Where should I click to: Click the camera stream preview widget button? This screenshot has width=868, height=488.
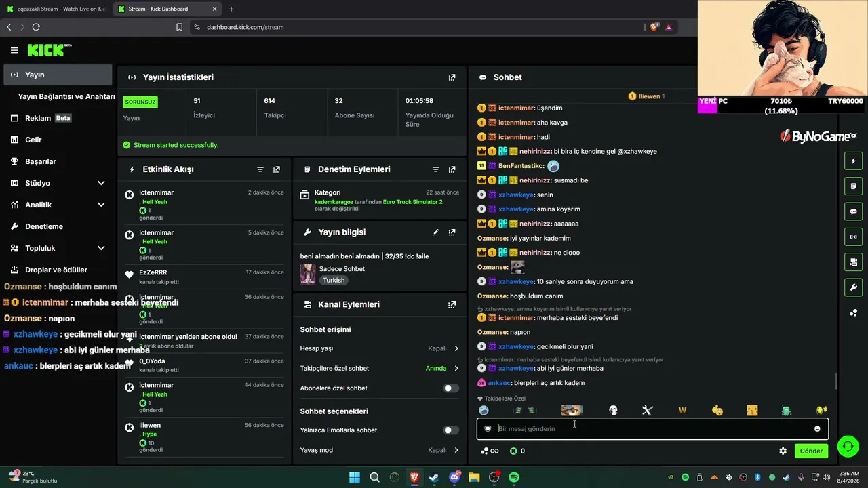tap(853, 262)
